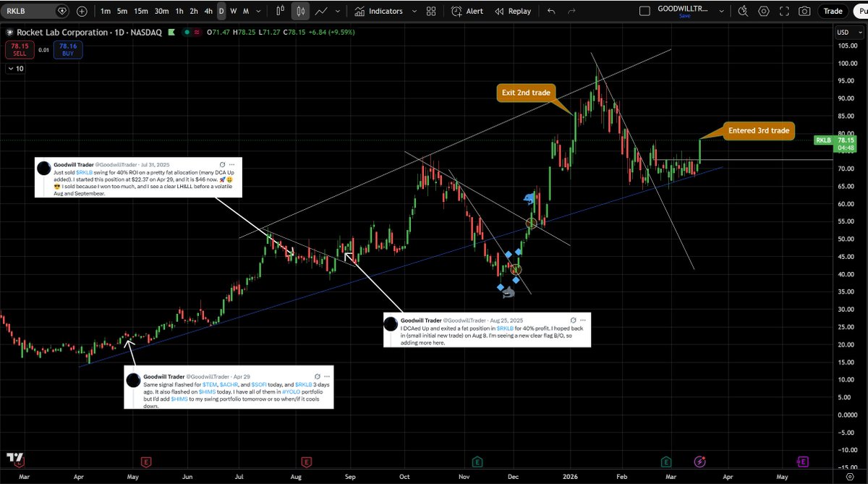
Task: Expand the timeframe list chevron
Action: click(x=260, y=11)
